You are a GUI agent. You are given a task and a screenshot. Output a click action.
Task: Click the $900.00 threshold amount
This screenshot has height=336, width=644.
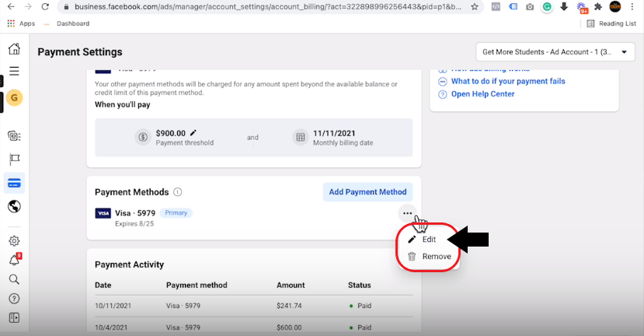click(x=170, y=133)
